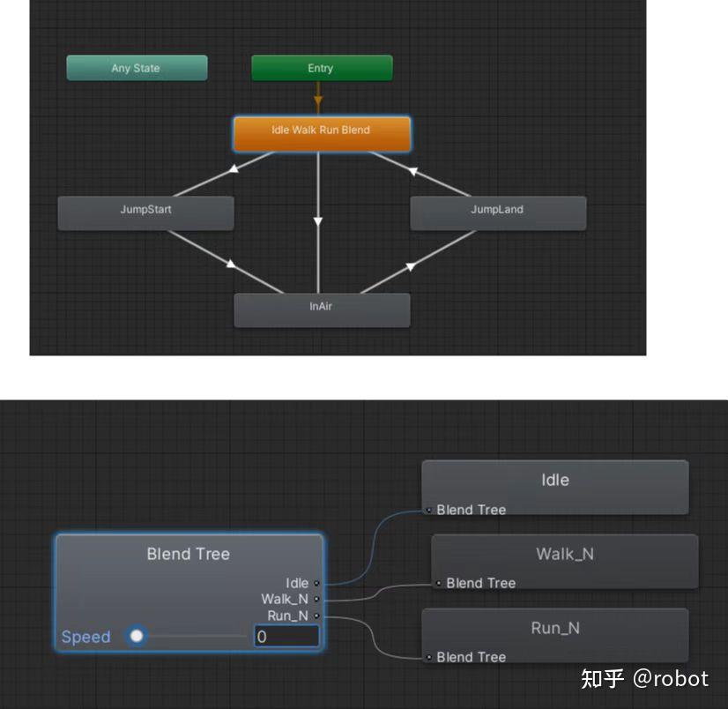
Task: Click the Speed slider handle
Action: [x=137, y=636]
